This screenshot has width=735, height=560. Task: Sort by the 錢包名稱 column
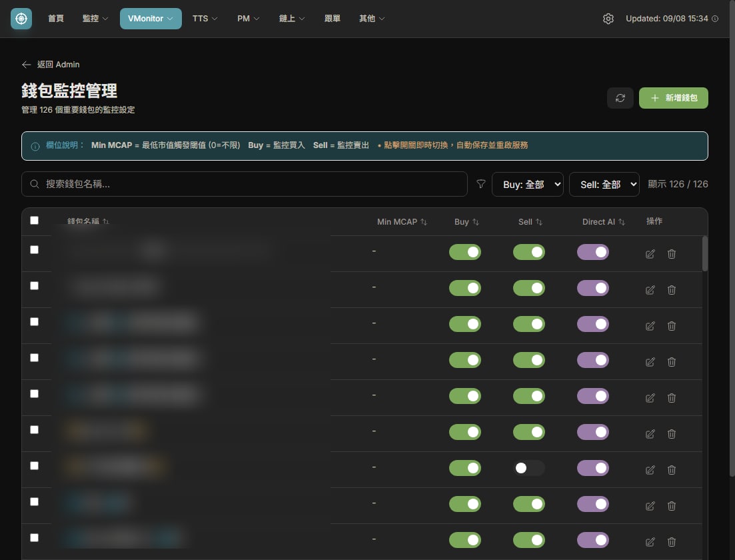coord(88,221)
